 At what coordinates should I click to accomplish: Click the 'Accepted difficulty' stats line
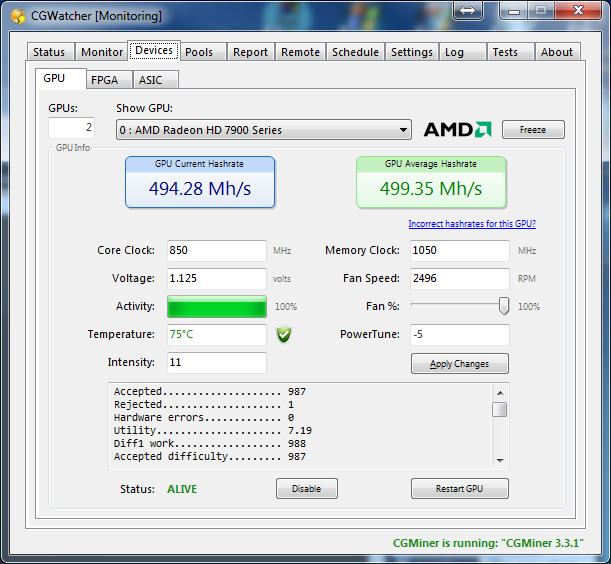coord(210,456)
